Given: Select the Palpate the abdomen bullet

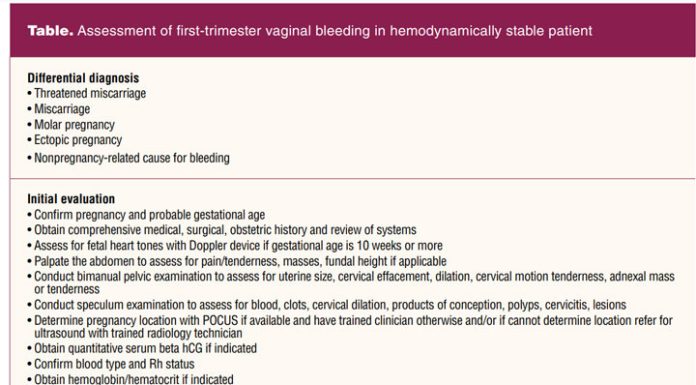Looking at the screenshot, I should 237,261.
